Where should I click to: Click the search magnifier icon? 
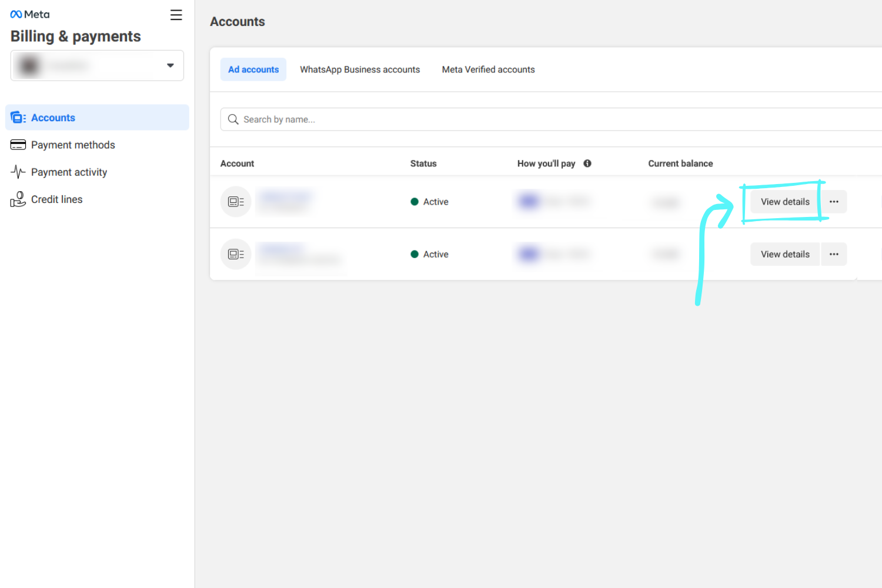pyautogui.click(x=233, y=119)
